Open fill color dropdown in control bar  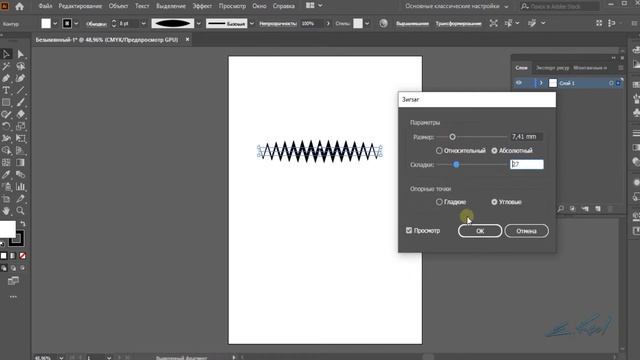(x=55, y=24)
